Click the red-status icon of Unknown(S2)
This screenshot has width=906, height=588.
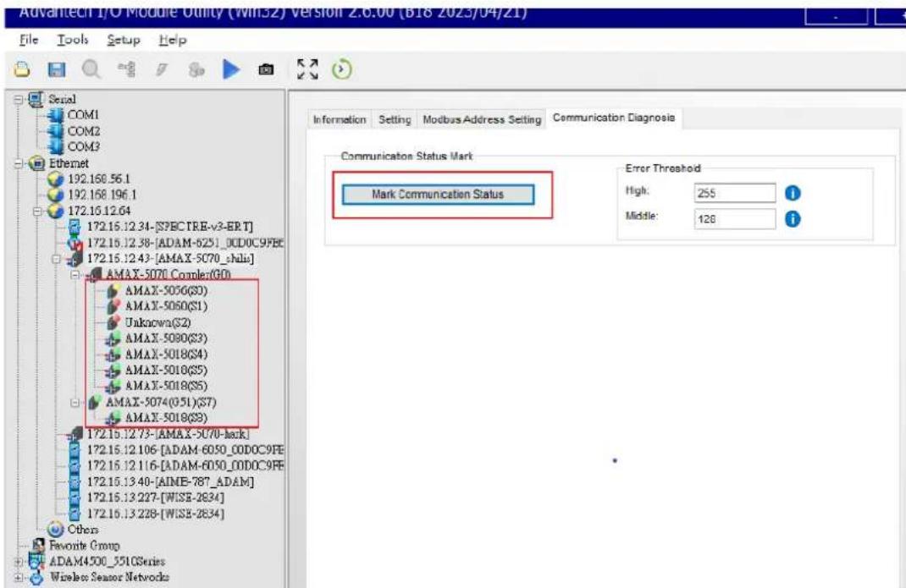113,322
